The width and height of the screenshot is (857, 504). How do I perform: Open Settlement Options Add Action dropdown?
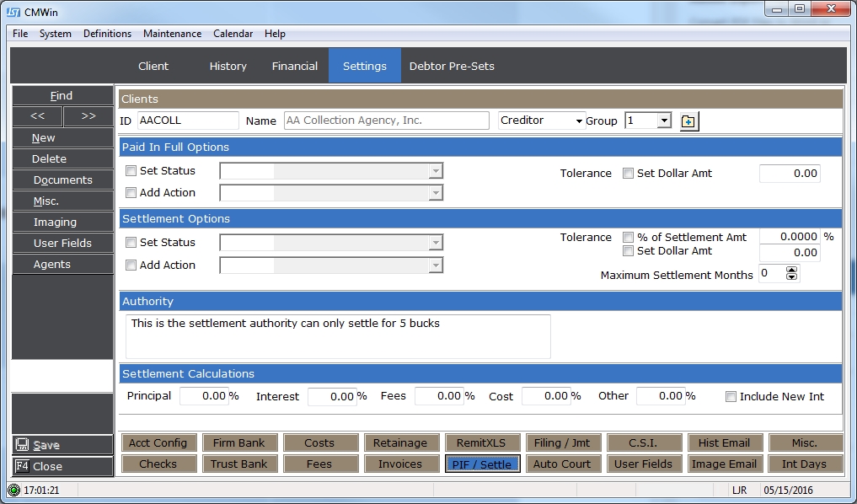(x=436, y=265)
